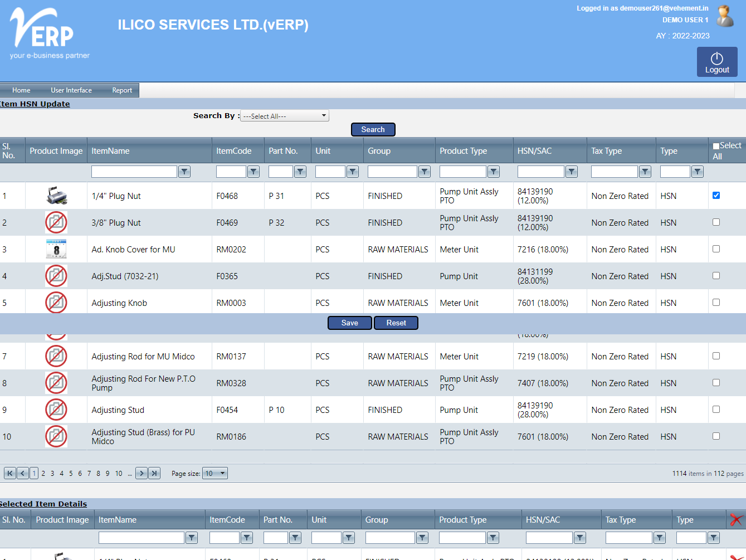Image resolution: width=746 pixels, height=560 pixels.
Task: Click the Search button
Action: click(x=373, y=129)
